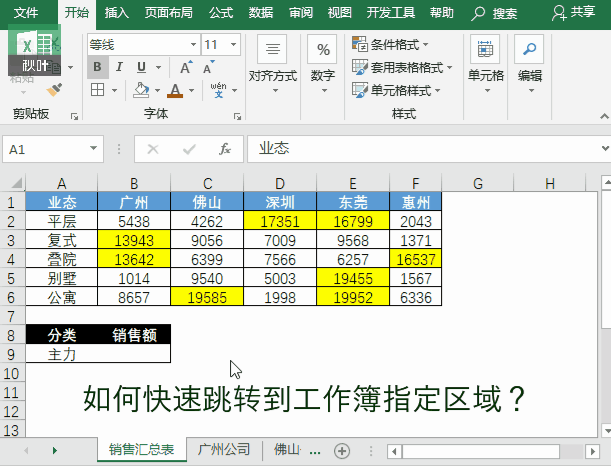Switch to 审阅 ribbon tab

click(x=300, y=13)
